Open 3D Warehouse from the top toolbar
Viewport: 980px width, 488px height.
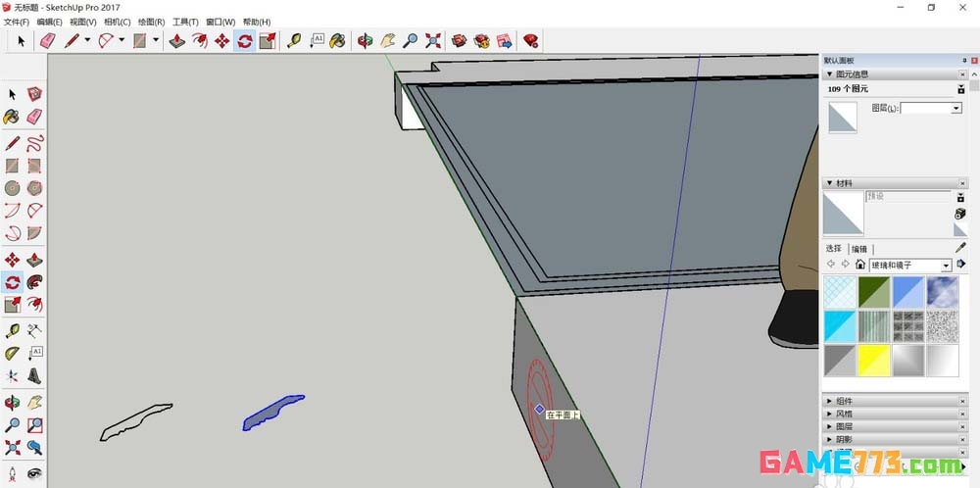(460, 41)
